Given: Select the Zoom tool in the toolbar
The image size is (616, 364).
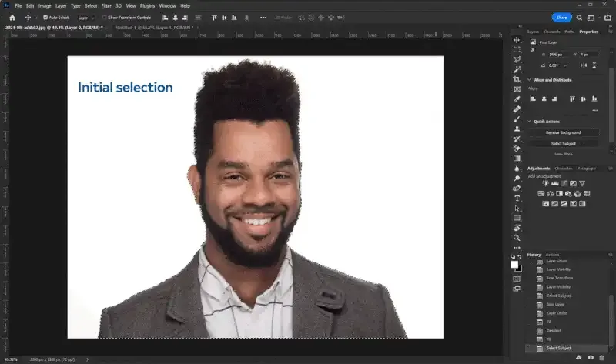Looking at the screenshot, I should (x=517, y=238).
